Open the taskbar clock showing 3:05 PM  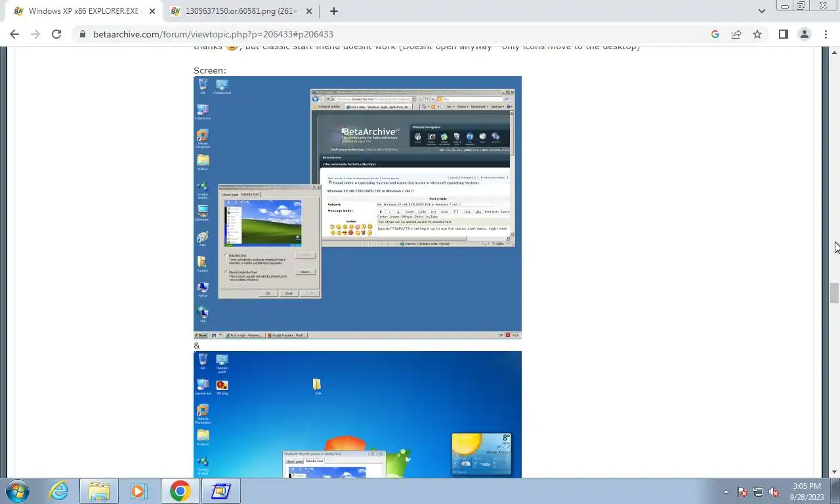click(807, 492)
